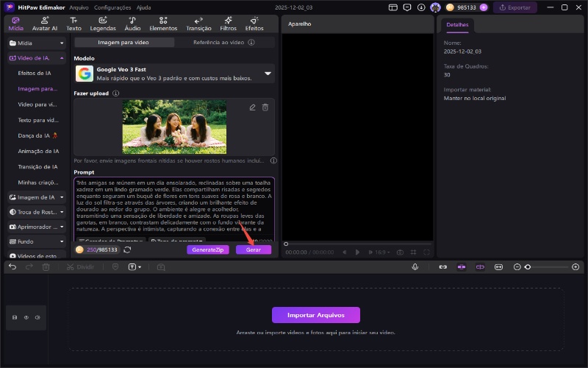Open the Google Veo 3 Fast model dropdown

268,74
